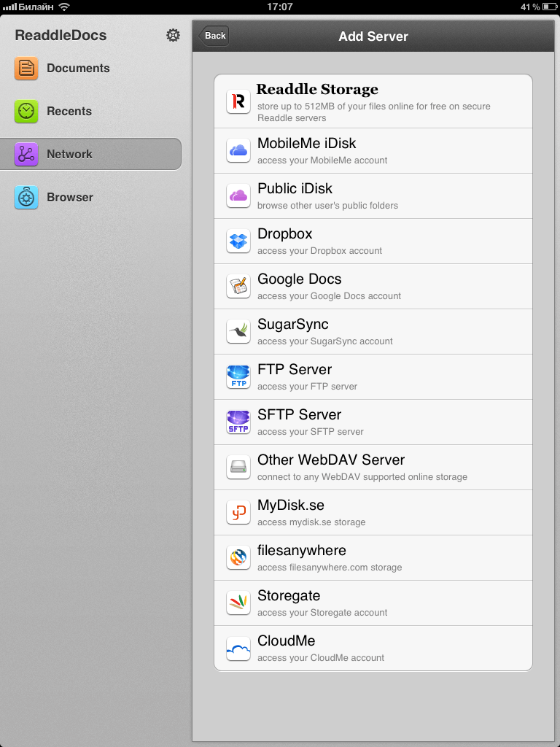The width and height of the screenshot is (560, 747).
Task: Click the MyDisk.se logo icon
Action: point(238,513)
